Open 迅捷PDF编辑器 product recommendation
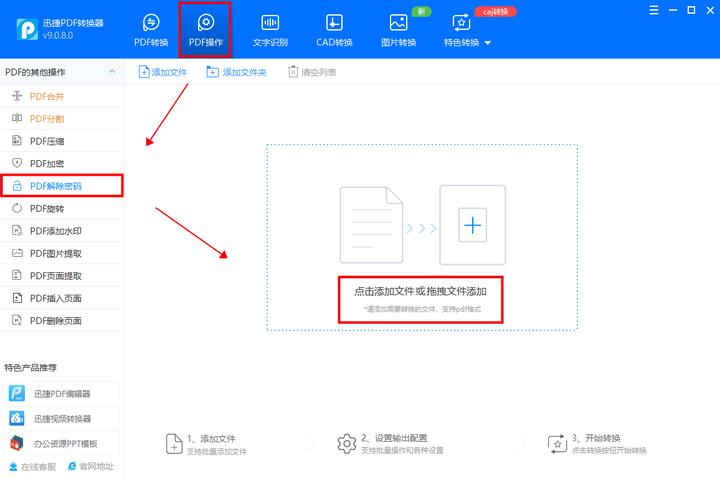This screenshot has height=478, width=720. click(x=62, y=394)
